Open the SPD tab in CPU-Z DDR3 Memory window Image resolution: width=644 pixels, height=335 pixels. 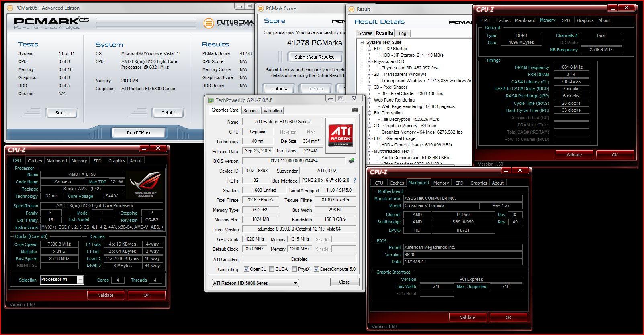click(x=566, y=20)
